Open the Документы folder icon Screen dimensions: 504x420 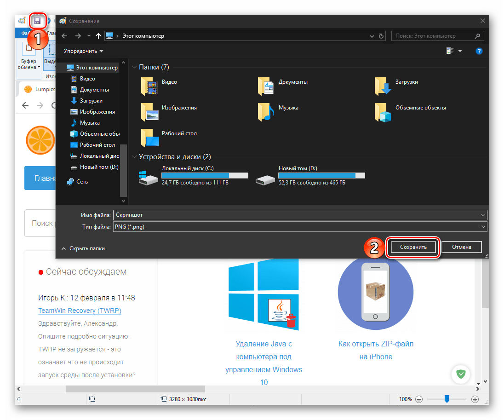[x=265, y=86]
